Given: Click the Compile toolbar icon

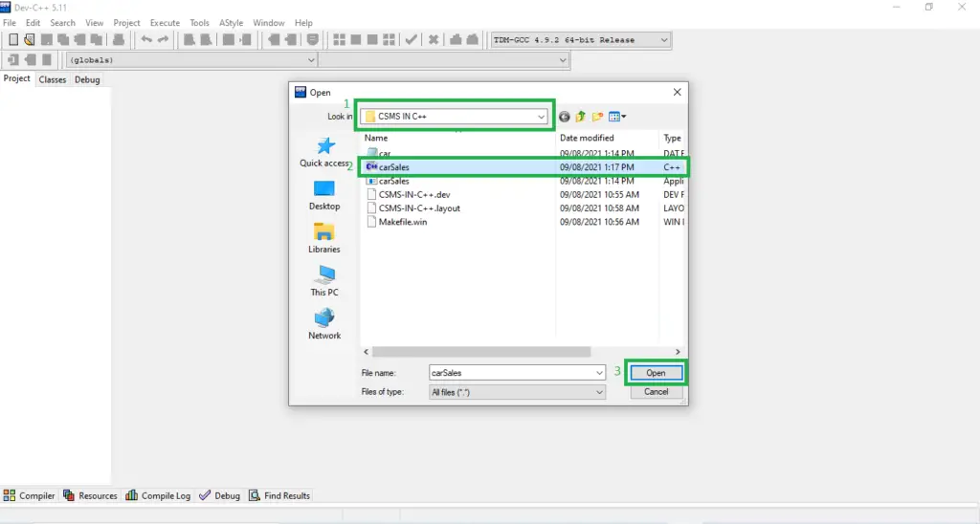Looking at the screenshot, I should click(340, 40).
